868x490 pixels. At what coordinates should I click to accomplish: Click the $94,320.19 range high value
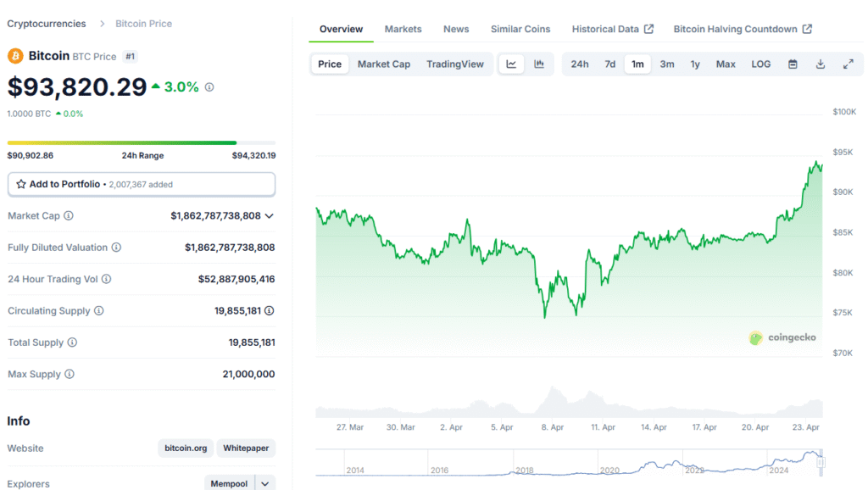[x=253, y=156]
